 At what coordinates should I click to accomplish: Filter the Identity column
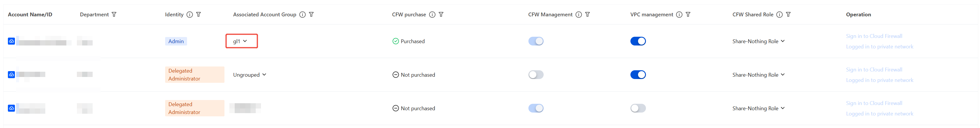198,15
